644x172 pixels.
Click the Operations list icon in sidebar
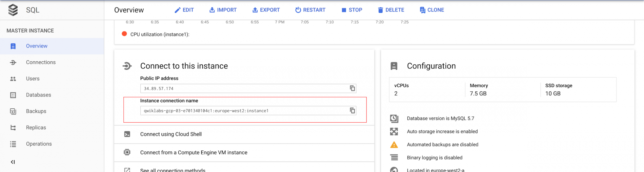pyautogui.click(x=13, y=144)
